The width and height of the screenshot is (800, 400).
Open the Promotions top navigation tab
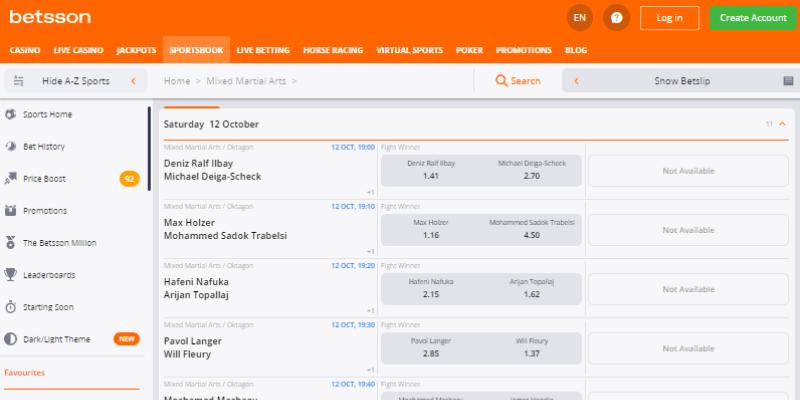coord(524,50)
